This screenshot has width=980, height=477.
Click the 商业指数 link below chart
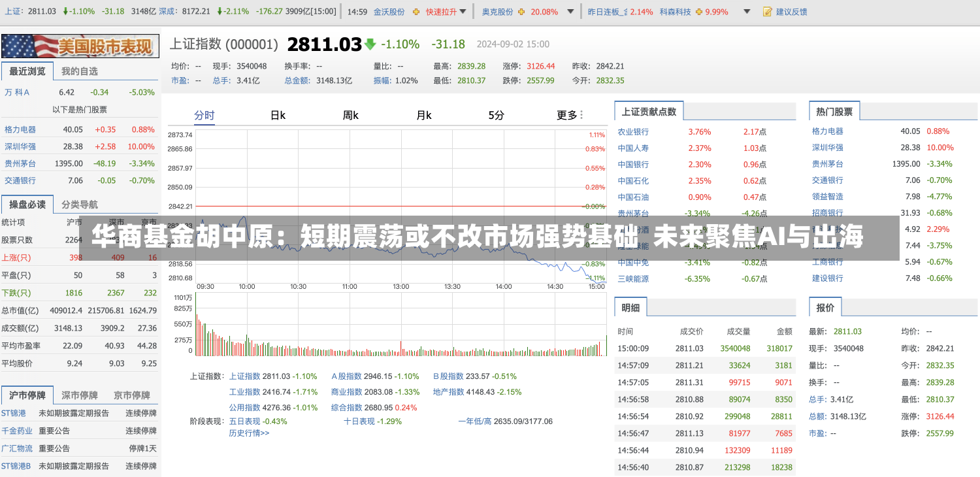346,391
